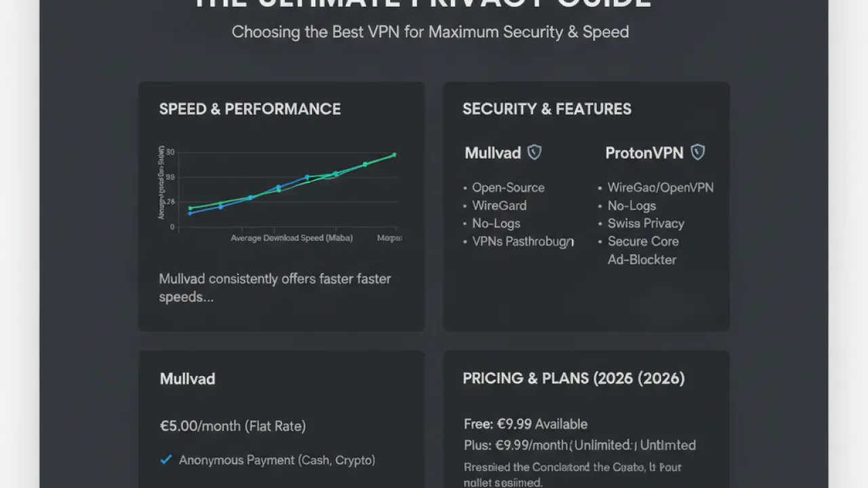Click the Free plan availability line
The image size is (868, 488).
point(526,424)
